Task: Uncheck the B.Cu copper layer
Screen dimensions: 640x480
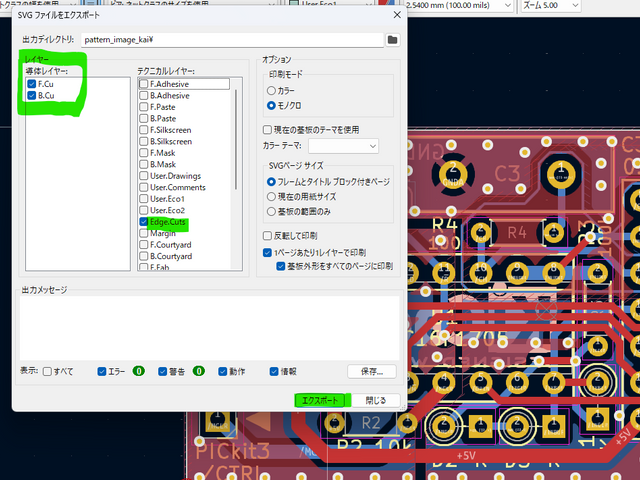Action: [x=32, y=97]
